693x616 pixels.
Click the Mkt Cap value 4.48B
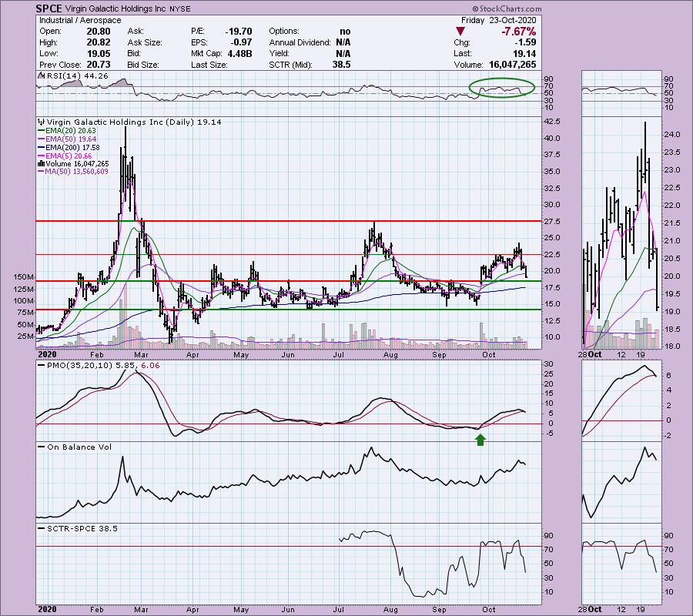pyautogui.click(x=239, y=53)
